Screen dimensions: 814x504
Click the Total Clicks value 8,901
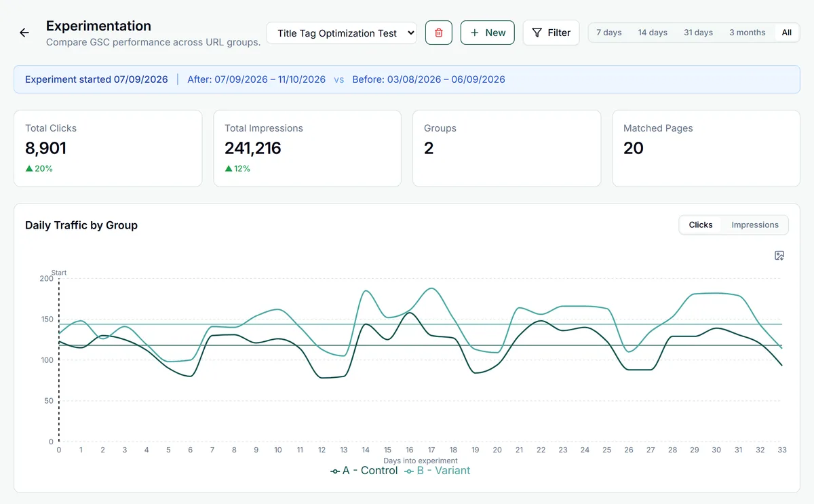point(45,148)
